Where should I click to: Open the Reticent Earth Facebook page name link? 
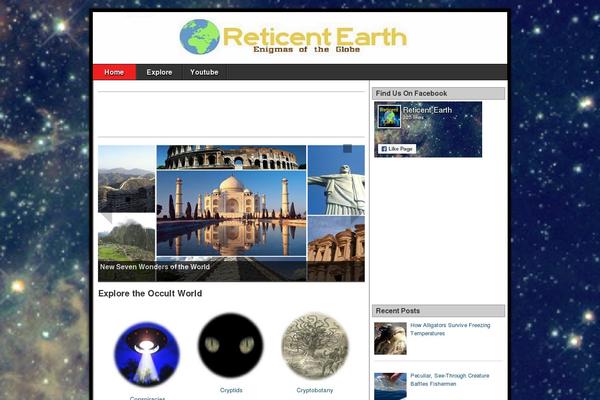(427, 110)
